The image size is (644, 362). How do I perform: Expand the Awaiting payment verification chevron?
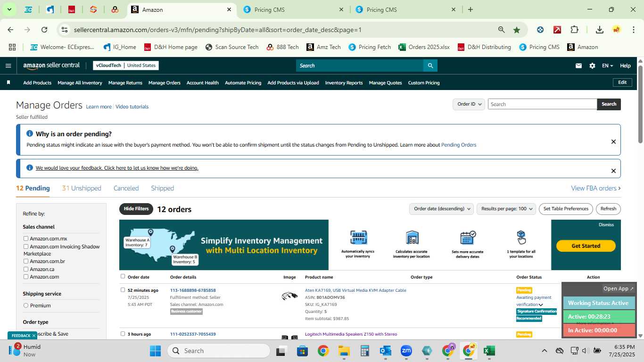coord(541,304)
